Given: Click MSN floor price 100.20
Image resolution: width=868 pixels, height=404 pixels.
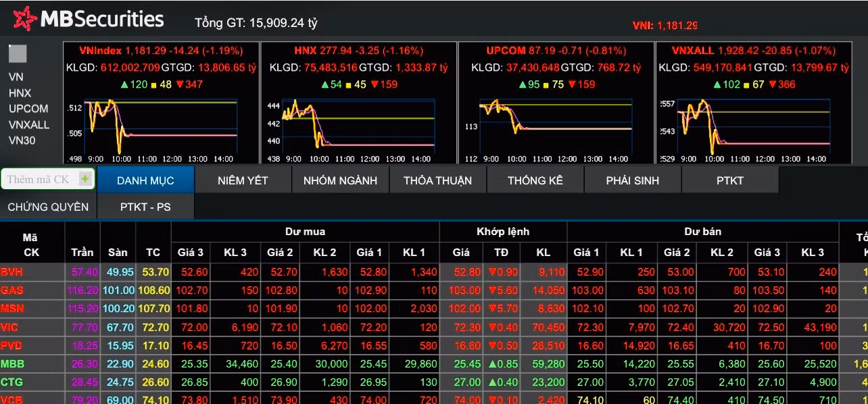Looking at the screenshot, I should [x=118, y=309].
